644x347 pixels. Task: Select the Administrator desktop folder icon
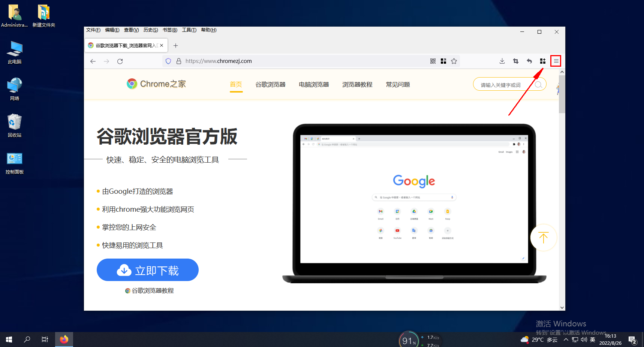tap(15, 16)
